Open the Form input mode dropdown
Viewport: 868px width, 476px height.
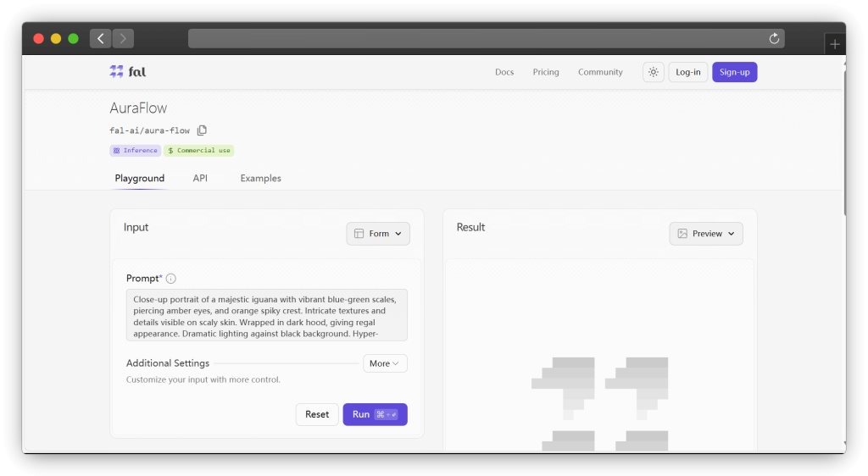coord(378,234)
